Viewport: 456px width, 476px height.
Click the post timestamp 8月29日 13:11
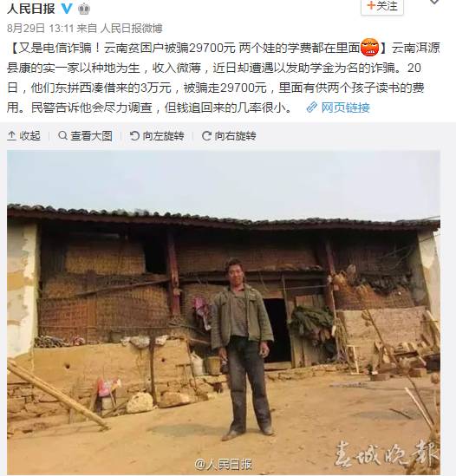click(41, 29)
